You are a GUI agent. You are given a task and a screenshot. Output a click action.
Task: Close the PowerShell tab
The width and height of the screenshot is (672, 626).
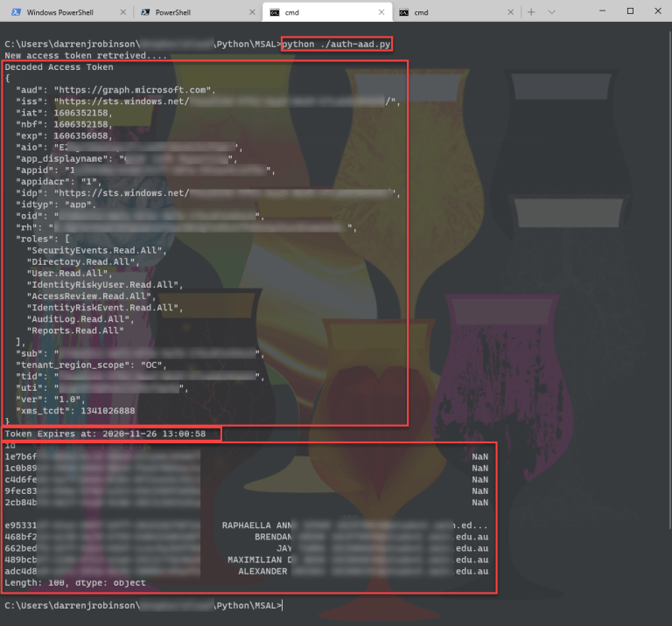point(252,12)
